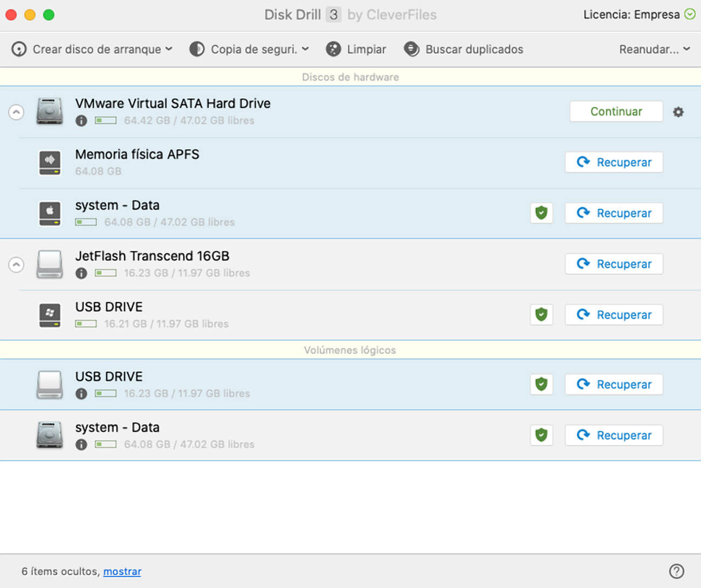Click the JetFlash Transcend external drive icon

50,264
